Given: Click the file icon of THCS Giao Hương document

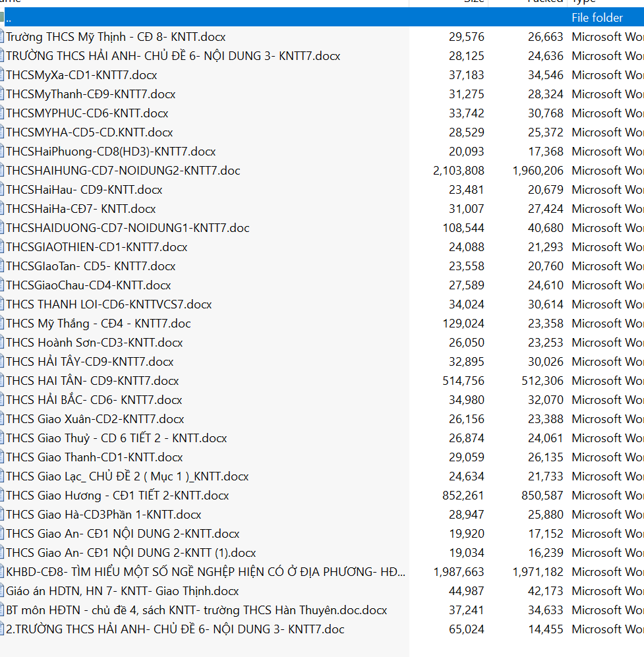Looking at the screenshot, I should pos(2,496).
